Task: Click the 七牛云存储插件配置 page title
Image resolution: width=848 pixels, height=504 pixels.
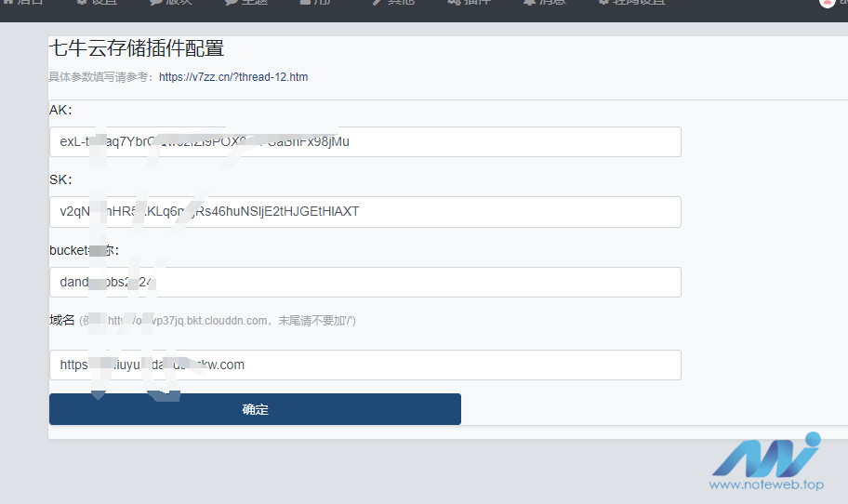Action: click(137, 48)
